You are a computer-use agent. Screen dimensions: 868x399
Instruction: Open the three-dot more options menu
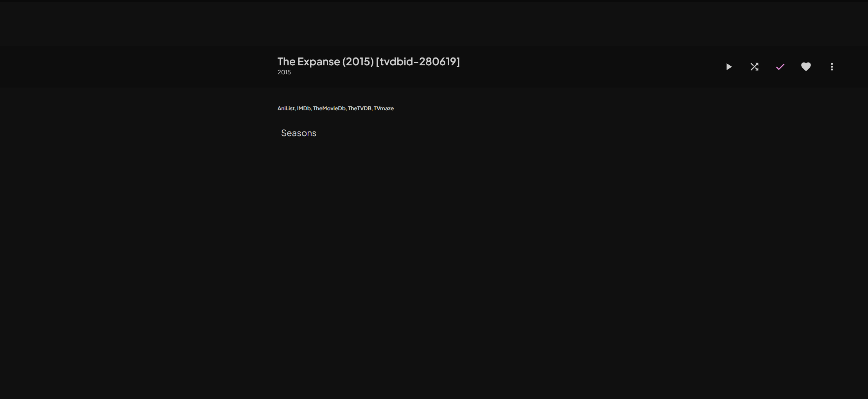click(832, 67)
